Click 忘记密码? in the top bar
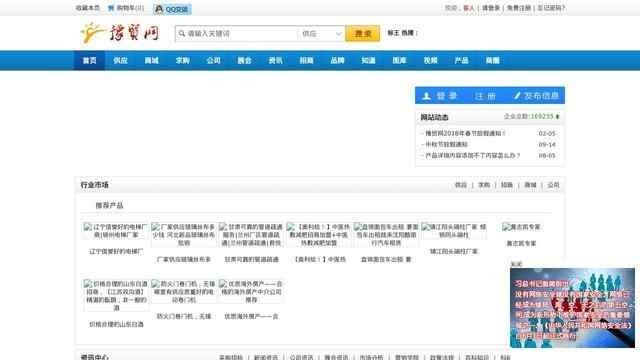This screenshot has width=640, height=360. [551, 8]
